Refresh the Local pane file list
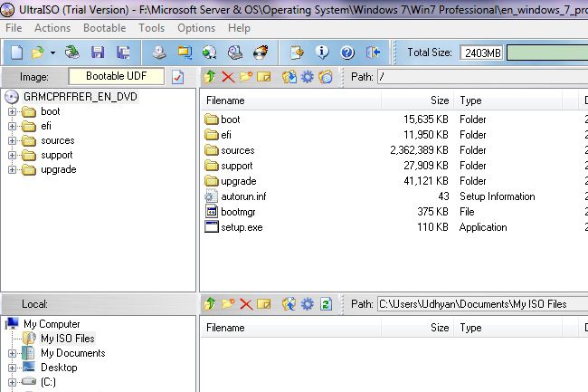This screenshot has height=392, width=588. (326, 304)
